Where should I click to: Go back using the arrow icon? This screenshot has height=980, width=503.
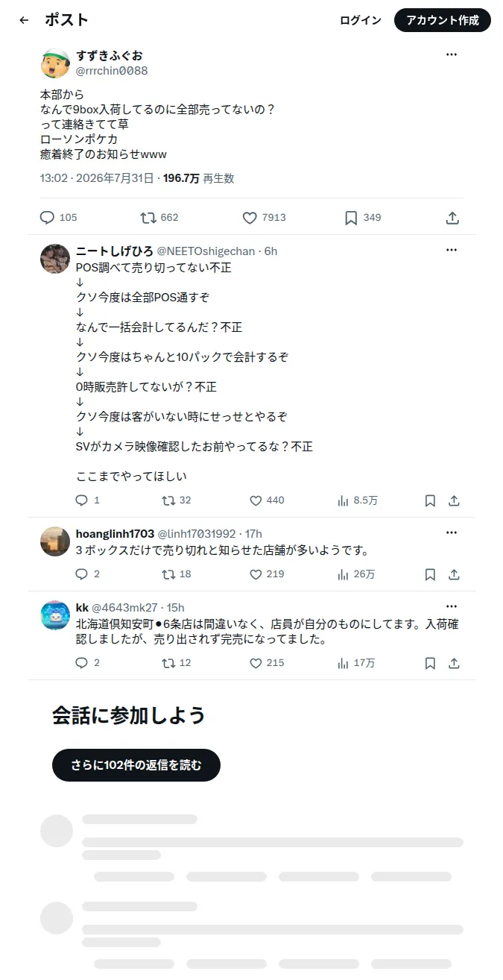[24, 20]
